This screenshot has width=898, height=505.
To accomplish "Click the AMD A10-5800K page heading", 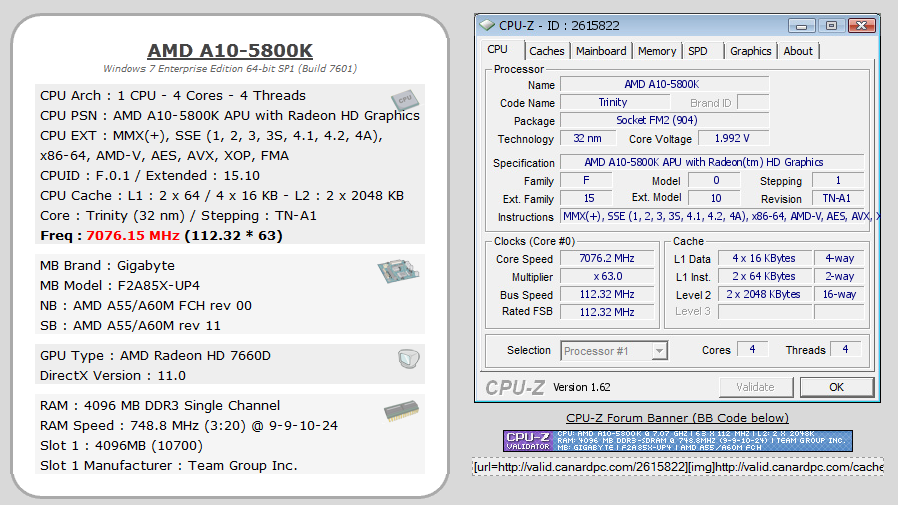I will (x=230, y=50).
